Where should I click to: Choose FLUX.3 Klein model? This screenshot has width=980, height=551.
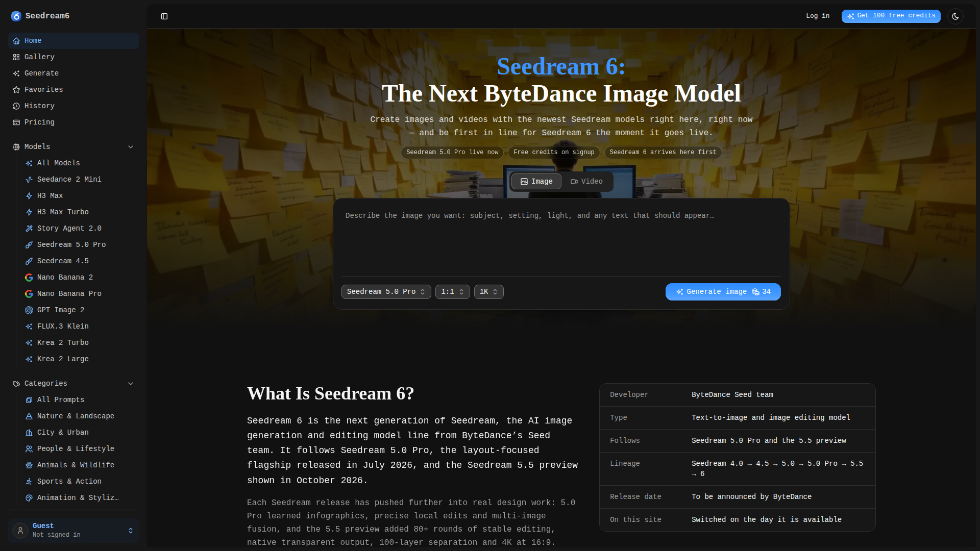point(80,327)
